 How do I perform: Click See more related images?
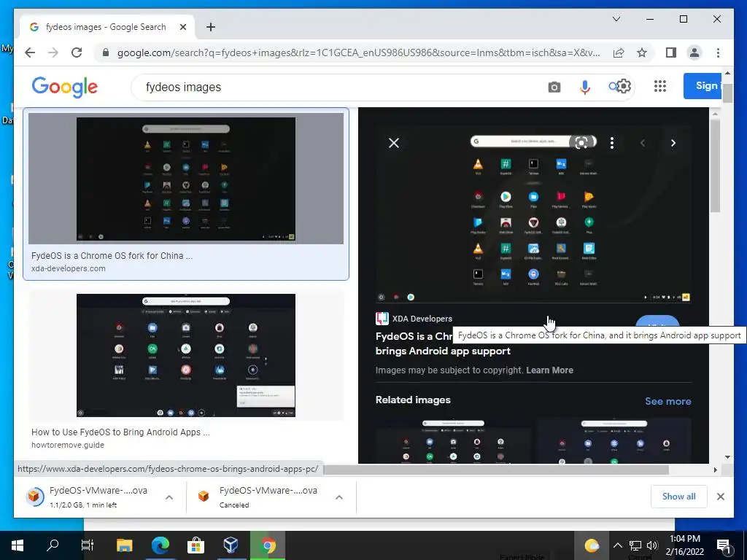(668, 401)
